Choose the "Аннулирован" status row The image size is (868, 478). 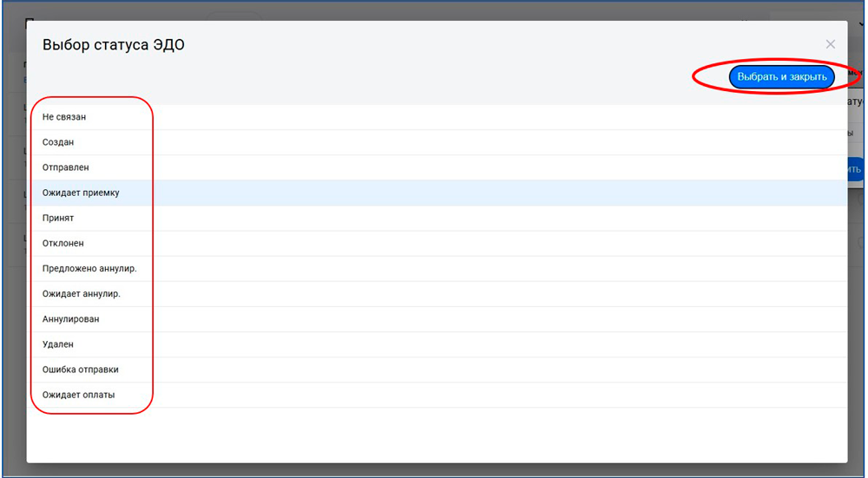(x=70, y=319)
